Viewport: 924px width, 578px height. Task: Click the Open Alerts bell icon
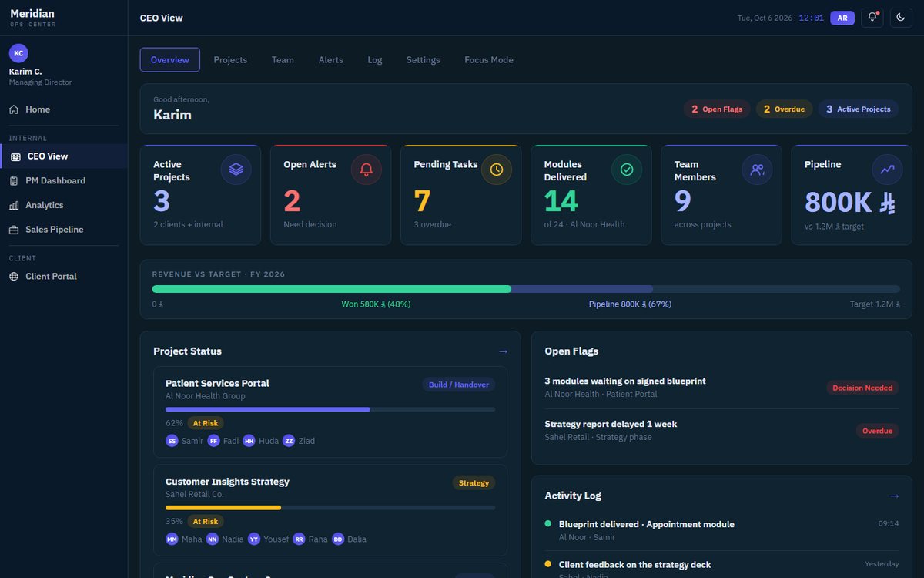pos(367,170)
